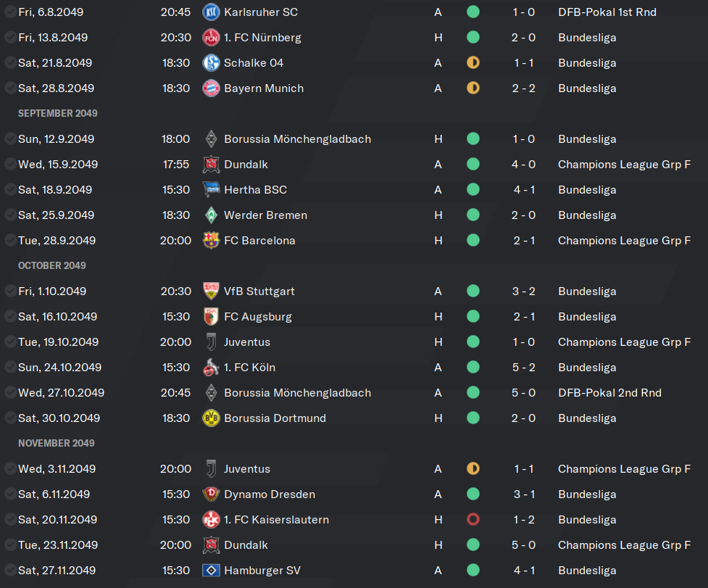708x588 pixels.
Task: Click the Hertha BSC flag icon
Action: [x=211, y=190]
